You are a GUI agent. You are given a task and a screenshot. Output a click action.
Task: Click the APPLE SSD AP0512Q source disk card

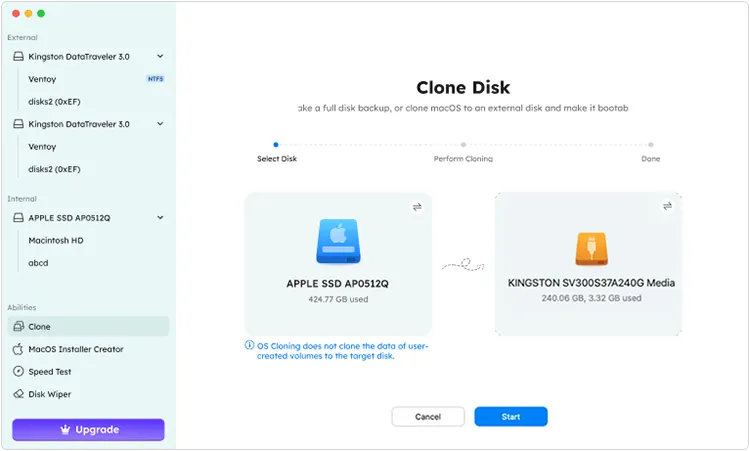pos(338,264)
